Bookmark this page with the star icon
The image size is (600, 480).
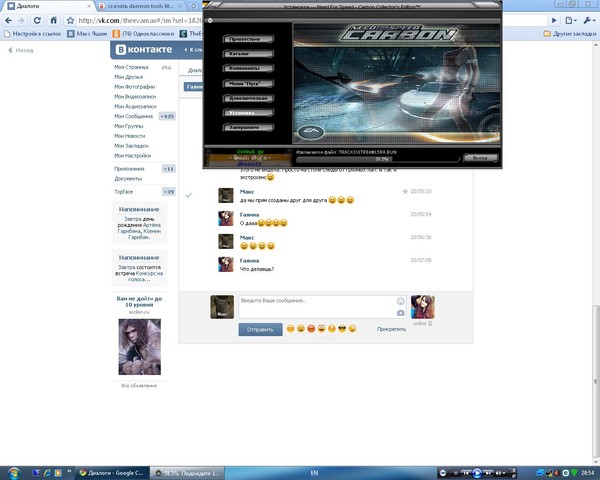click(x=70, y=20)
